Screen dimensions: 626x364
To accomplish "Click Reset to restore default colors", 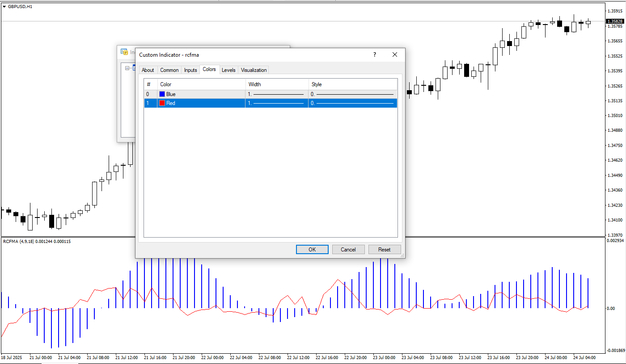I will [x=384, y=250].
